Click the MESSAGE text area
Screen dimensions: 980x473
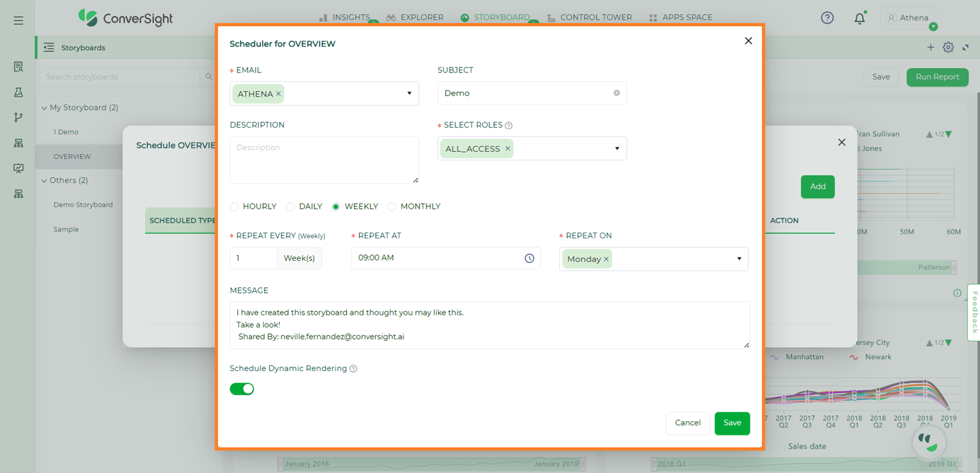[490, 325]
